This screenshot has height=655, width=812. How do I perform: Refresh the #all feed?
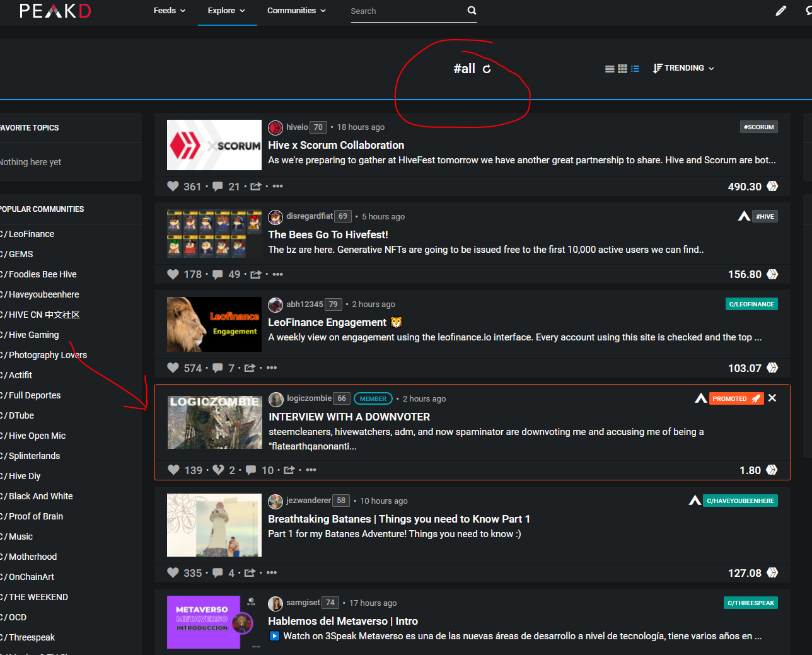point(487,69)
